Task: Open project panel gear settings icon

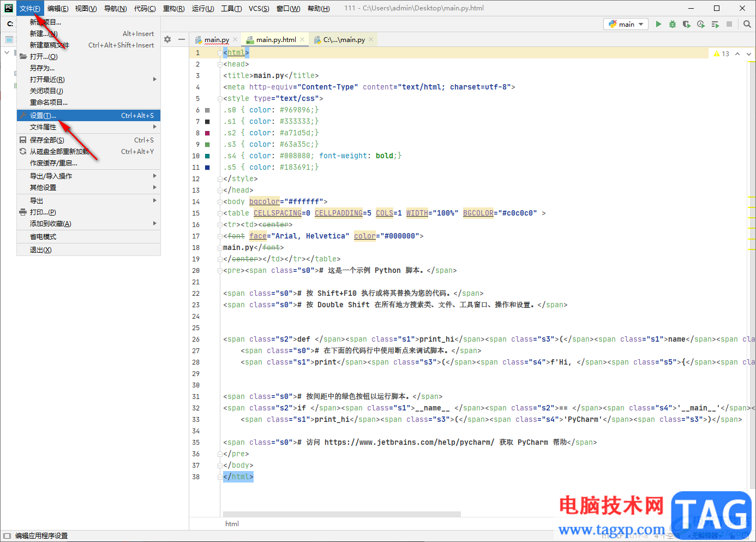Action: 167,39
